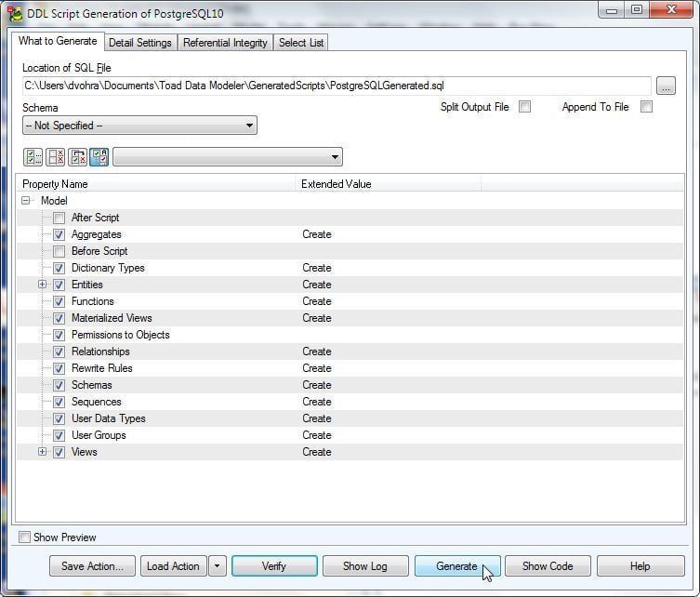Click the Toad frog icon in title bar

tap(15, 13)
